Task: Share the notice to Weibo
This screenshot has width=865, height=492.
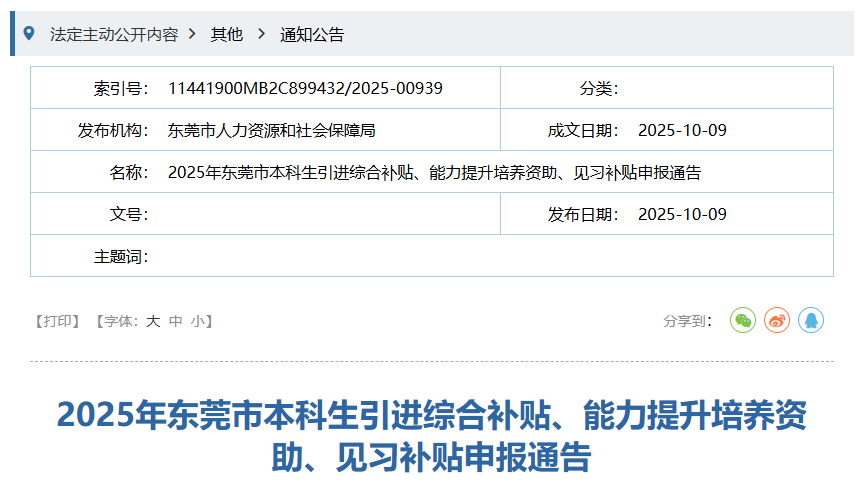Action: [x=777, y=321]
